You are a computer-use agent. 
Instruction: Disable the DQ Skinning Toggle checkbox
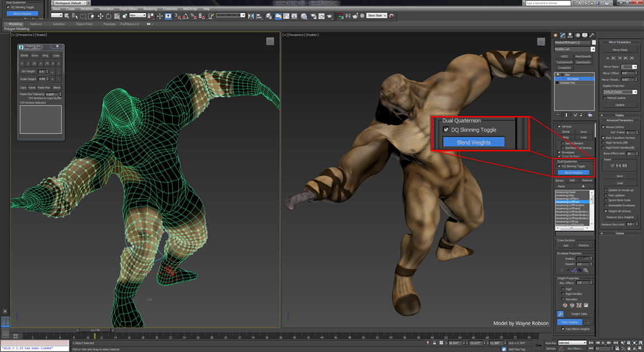click(559, 166)
